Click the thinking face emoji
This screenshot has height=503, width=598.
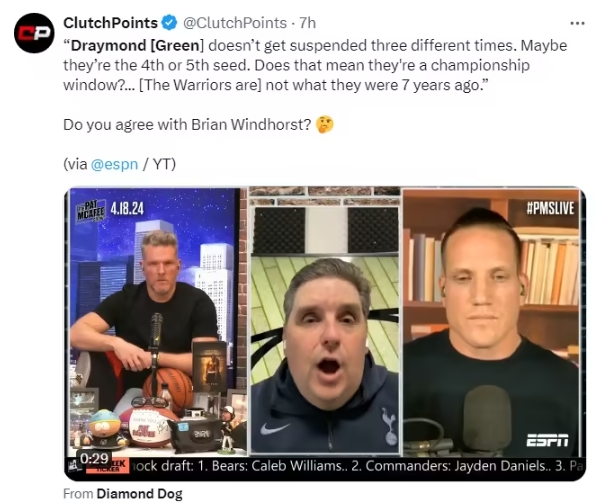point(325,125)
